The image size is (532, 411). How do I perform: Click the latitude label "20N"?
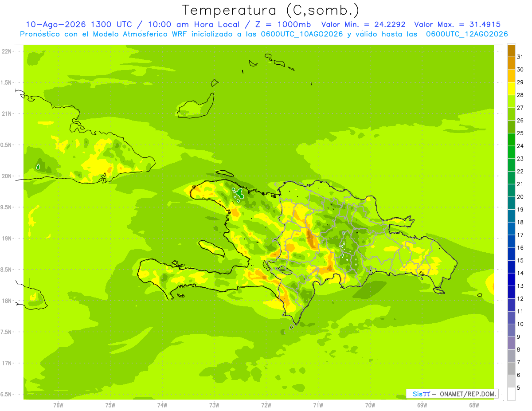click(7, 176)
